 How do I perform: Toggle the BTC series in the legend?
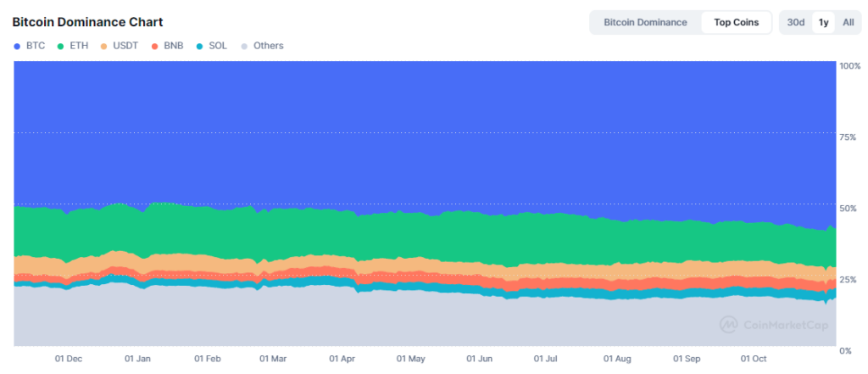pyautogui.click(x=30, y=46)
